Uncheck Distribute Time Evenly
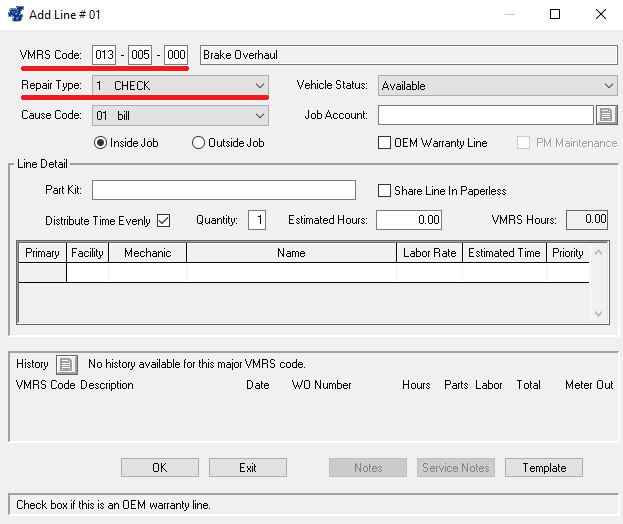Screen dimensions: 623x524 point(164,220)
